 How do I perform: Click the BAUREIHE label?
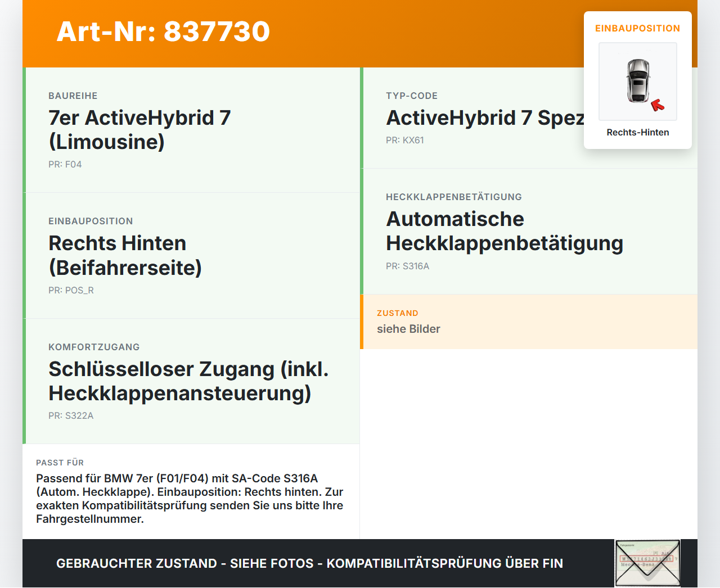click(x=73, y=96)
